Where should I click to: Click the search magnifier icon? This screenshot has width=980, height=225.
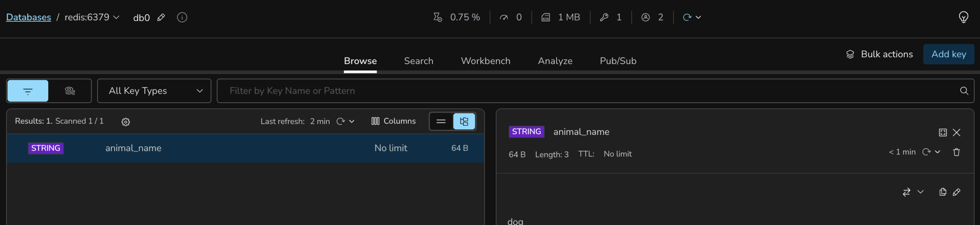[964, 91]
